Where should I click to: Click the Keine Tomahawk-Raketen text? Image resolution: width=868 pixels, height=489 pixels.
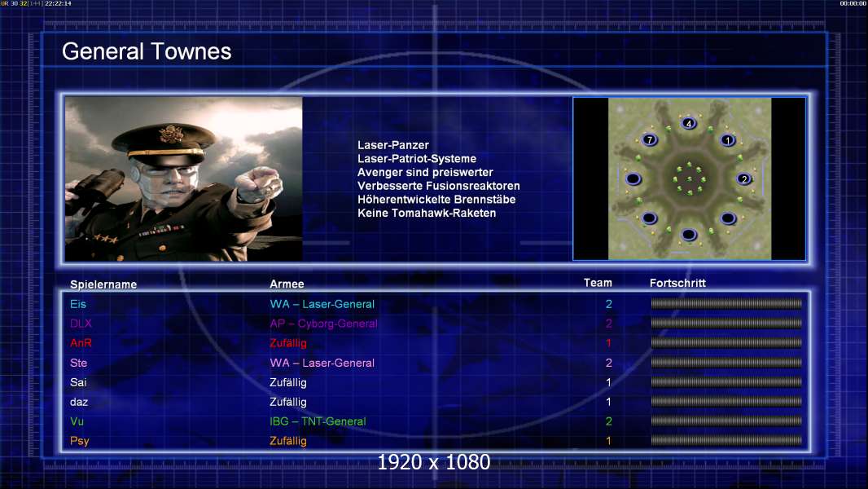pyautogui.click(x=427, y=214)
